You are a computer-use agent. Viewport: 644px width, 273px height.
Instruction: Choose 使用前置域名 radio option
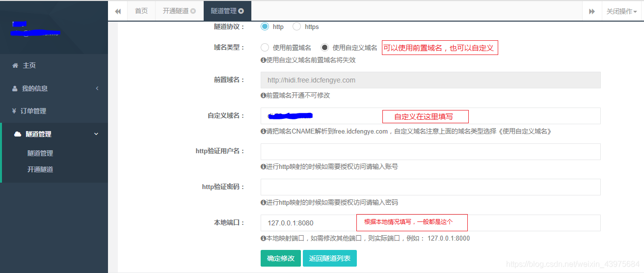coord(265,48)
